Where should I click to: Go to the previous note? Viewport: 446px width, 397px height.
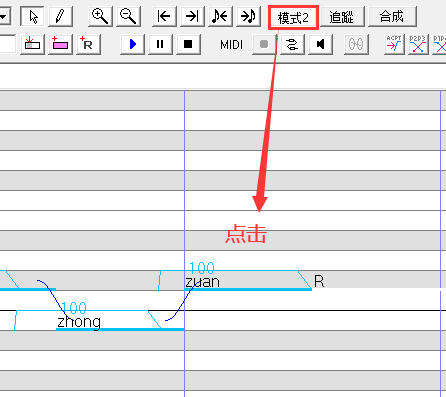coord(220,16)
